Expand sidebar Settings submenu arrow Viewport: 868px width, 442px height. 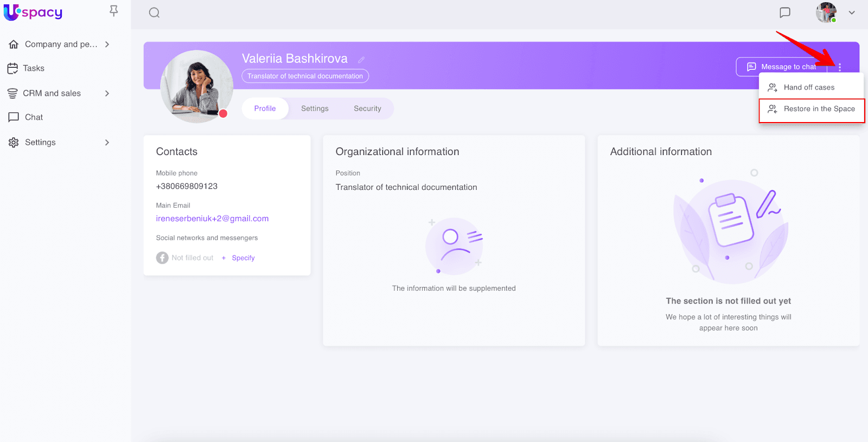(x=107, y=143)
